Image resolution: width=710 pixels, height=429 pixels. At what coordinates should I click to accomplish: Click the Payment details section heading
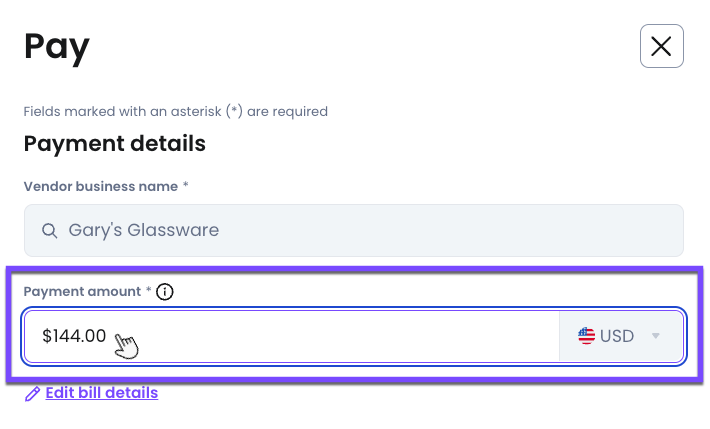114,144
